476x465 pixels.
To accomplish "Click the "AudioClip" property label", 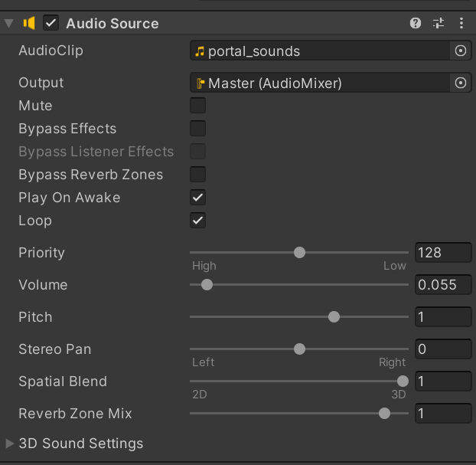I will (x=51, y=51).
